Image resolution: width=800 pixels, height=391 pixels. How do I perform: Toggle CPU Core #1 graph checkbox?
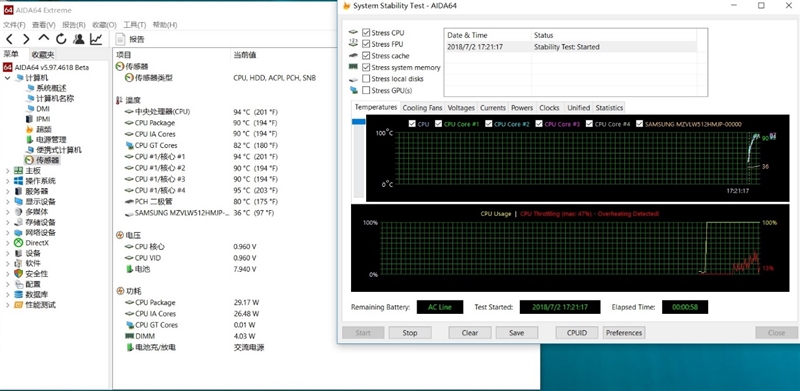[438, 124]
